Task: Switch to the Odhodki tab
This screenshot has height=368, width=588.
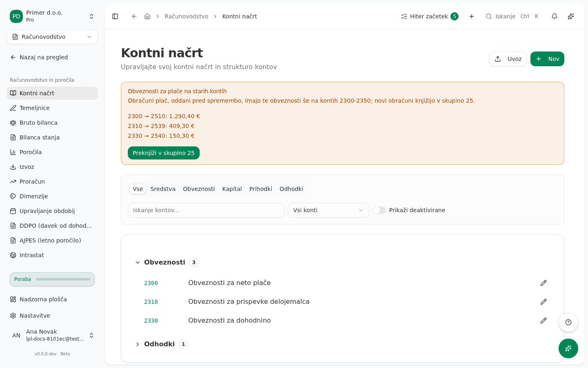Action: 292,189
